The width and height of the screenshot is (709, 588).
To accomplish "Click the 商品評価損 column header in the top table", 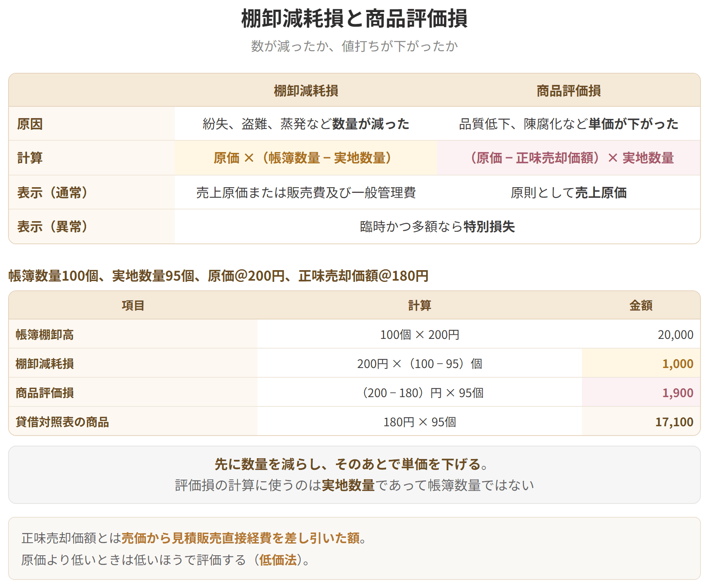I will (569, 91).
